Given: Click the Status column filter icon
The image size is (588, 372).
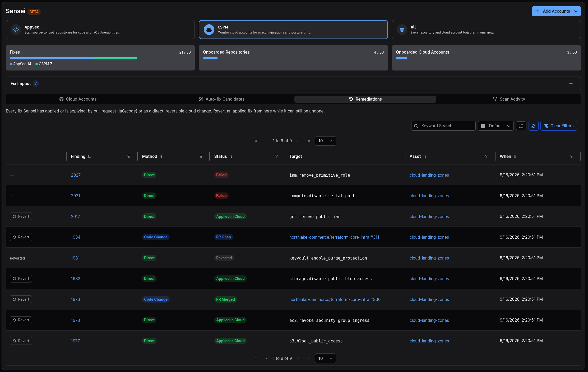Looking at the screenshot, I should (x=276, y=157).
